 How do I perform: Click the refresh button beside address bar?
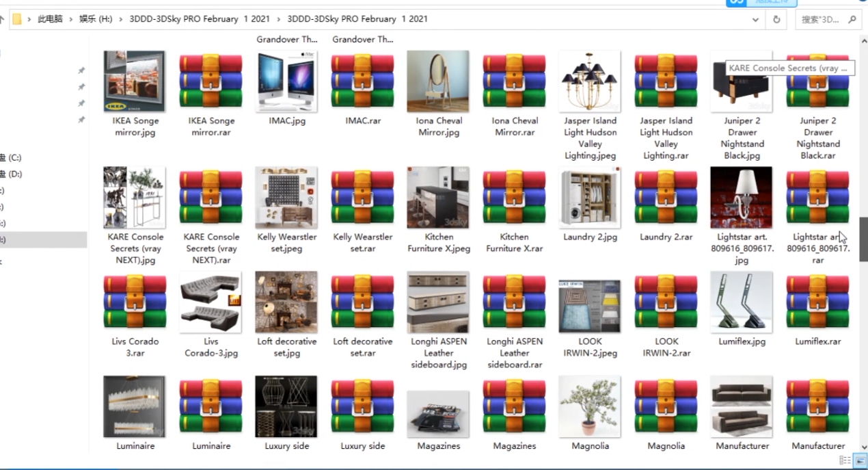coord(776,19)
